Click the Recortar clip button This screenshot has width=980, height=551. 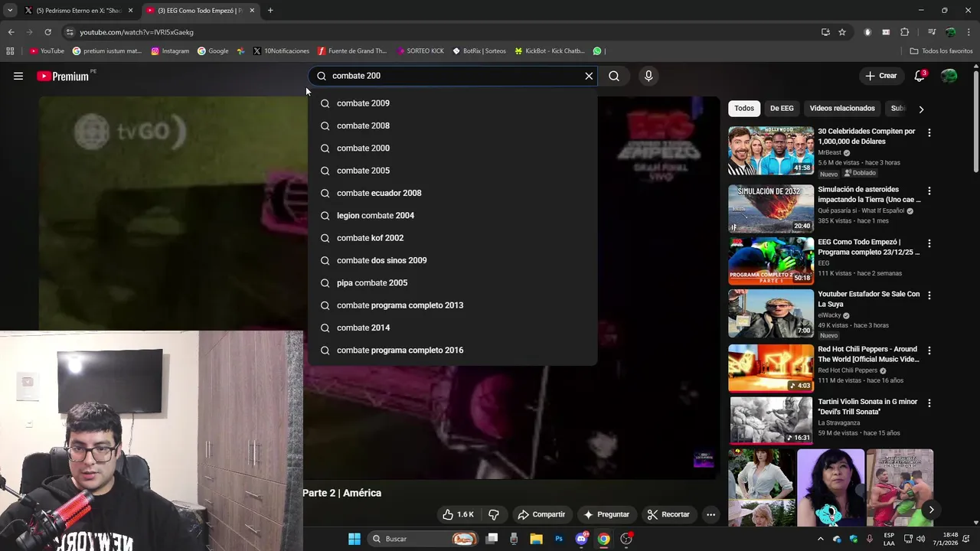(x=668, y=514)
